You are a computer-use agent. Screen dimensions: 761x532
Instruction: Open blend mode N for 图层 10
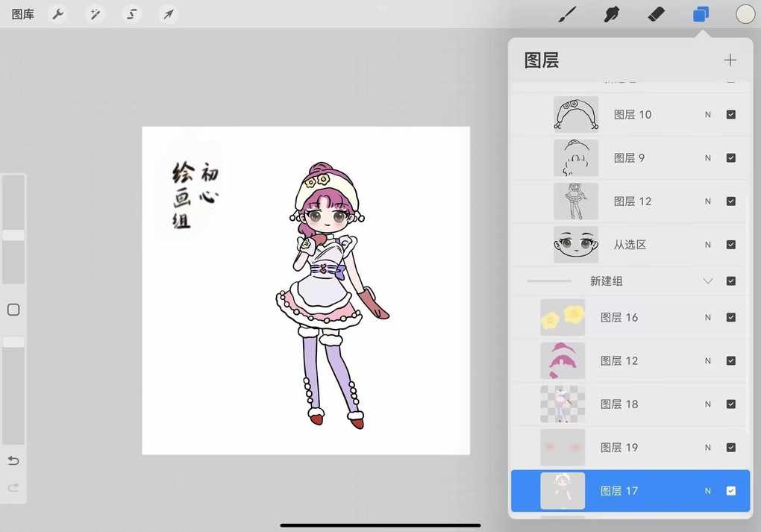point(707,115)
